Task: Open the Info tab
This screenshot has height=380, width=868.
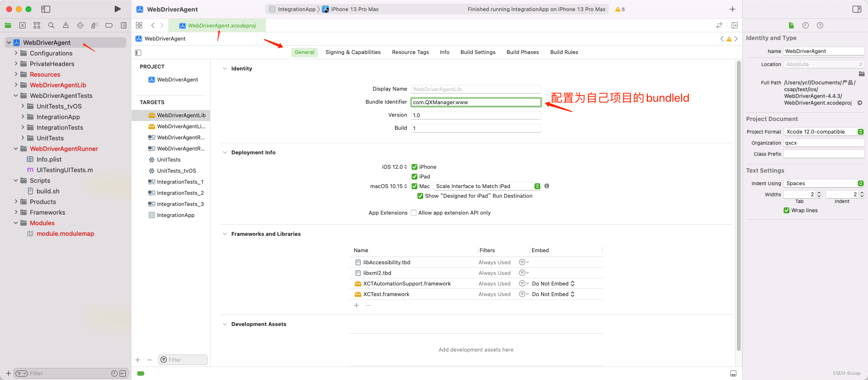Action: (444, 52)
